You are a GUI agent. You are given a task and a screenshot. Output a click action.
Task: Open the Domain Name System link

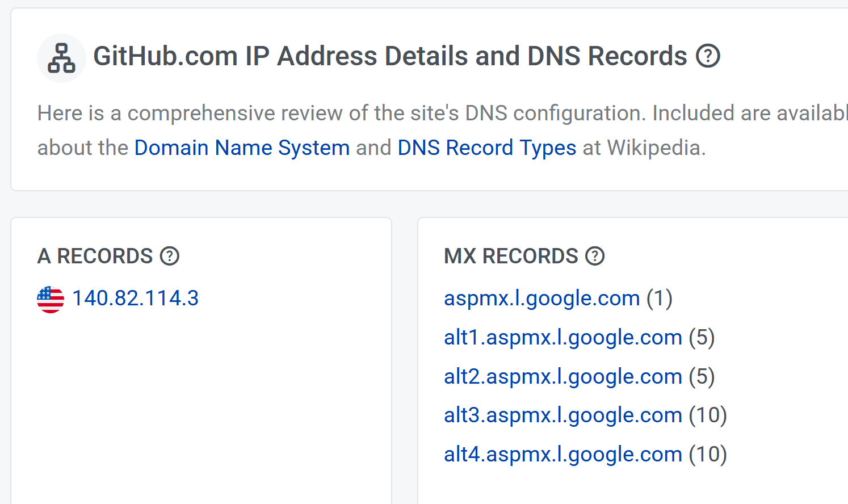coord(242,148)
